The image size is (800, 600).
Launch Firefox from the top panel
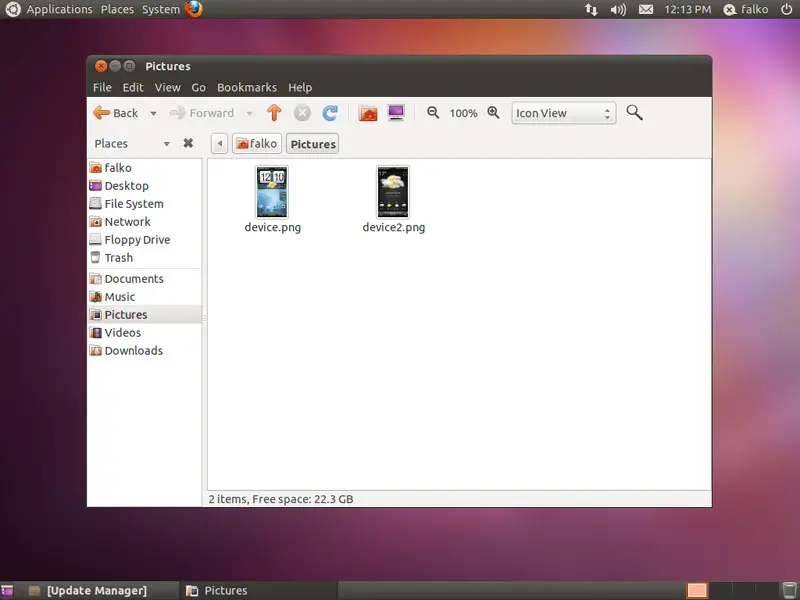pyautogui.click(x=193, y=9)
